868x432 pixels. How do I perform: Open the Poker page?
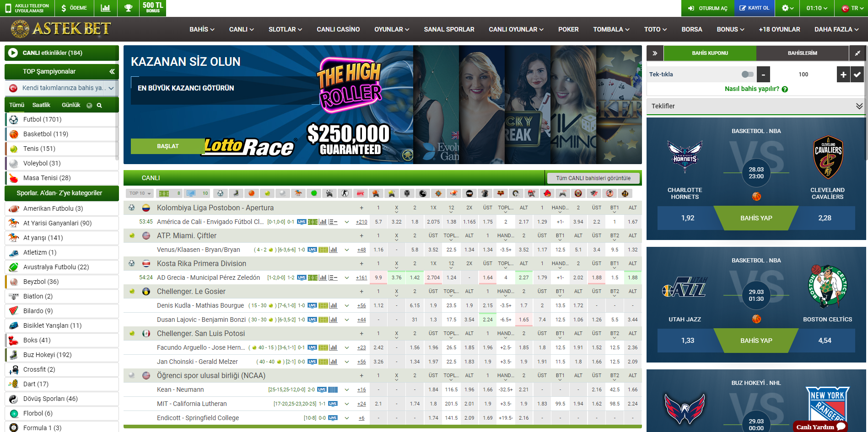coord(568,29)
